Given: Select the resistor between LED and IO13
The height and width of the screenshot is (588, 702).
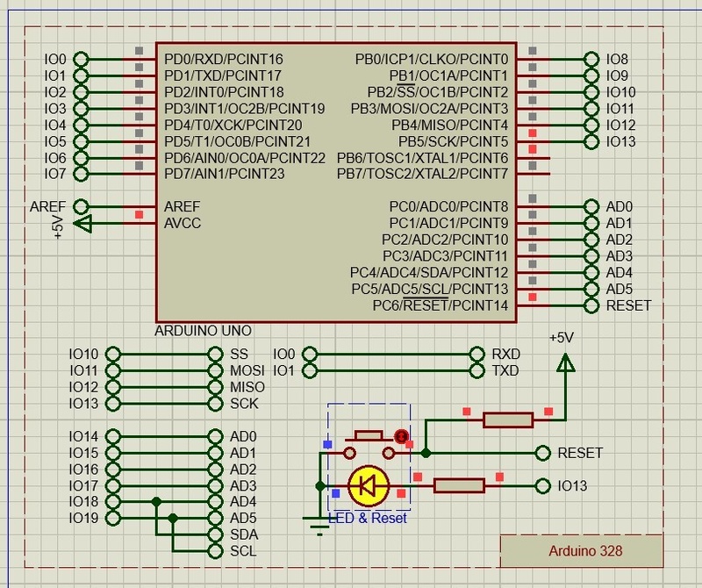Looking at the screenshot, I should coord(459,485).
